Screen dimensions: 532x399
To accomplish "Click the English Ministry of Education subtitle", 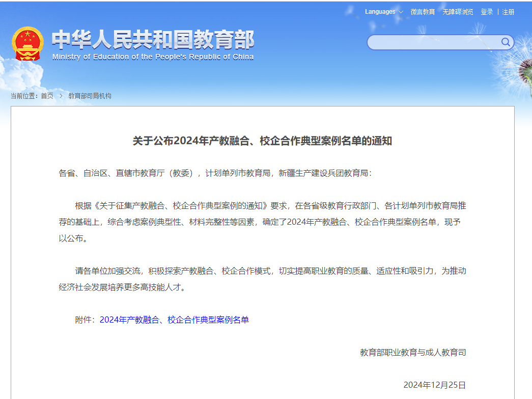I will [x=153, y=57].
